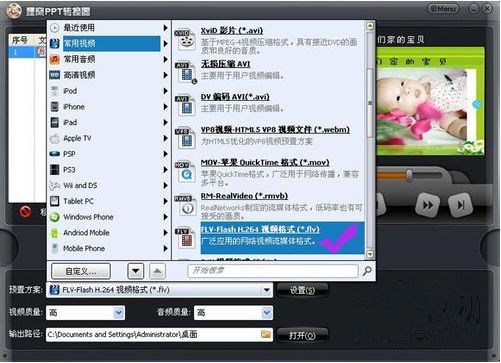This screenshot has width=501, height=363.
Task: Click format list scroll-down arrow
Action: [x=369, y=255]
